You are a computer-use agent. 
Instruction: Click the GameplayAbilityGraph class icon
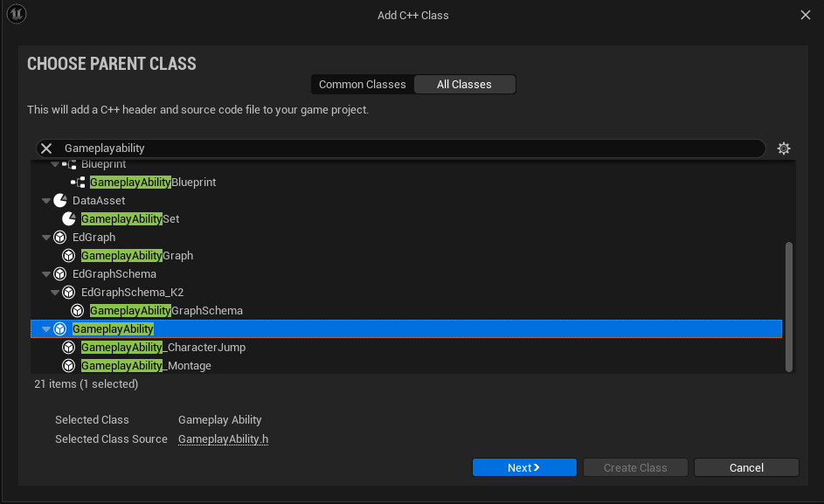(x=69, y=256)
